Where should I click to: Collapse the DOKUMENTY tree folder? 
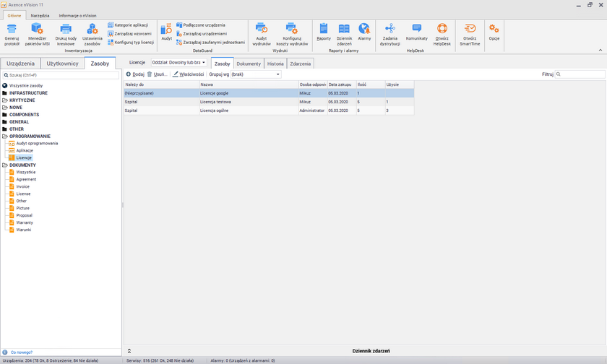[5, 165]
